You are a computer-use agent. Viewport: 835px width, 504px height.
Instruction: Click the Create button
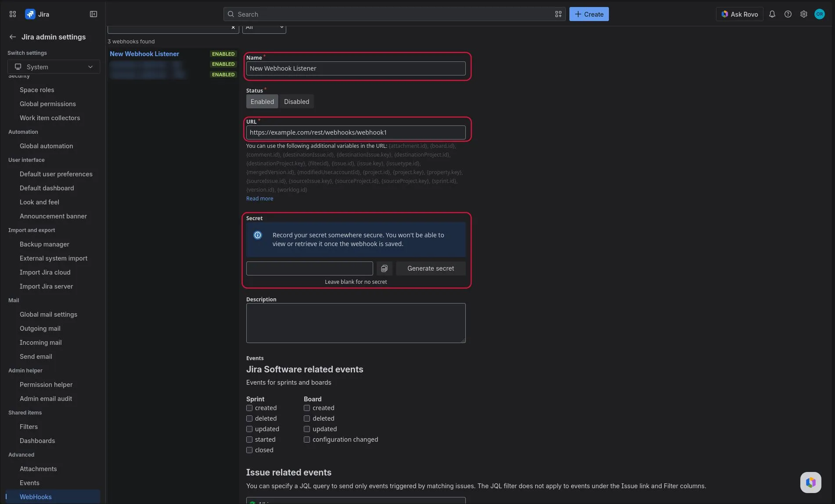589,14
